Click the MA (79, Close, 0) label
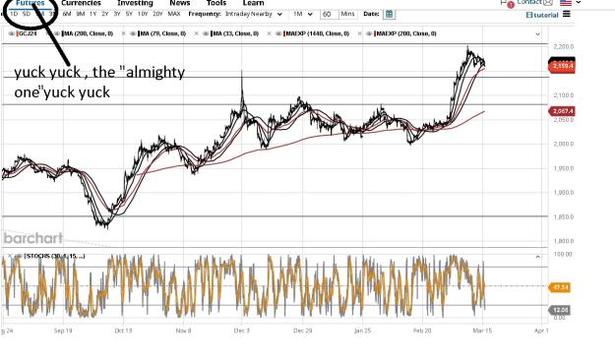The height and width of the screenshot is (364, 615). point(163,33)
